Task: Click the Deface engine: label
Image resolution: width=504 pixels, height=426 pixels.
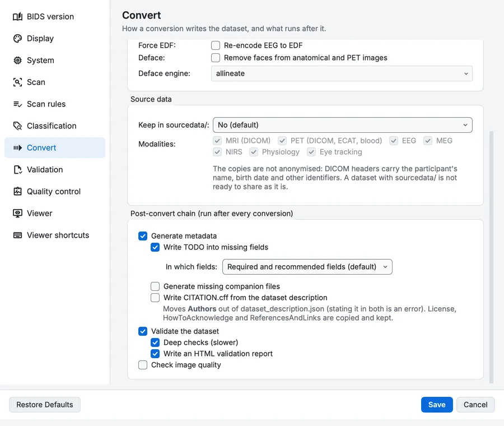Action: (164, 73)
